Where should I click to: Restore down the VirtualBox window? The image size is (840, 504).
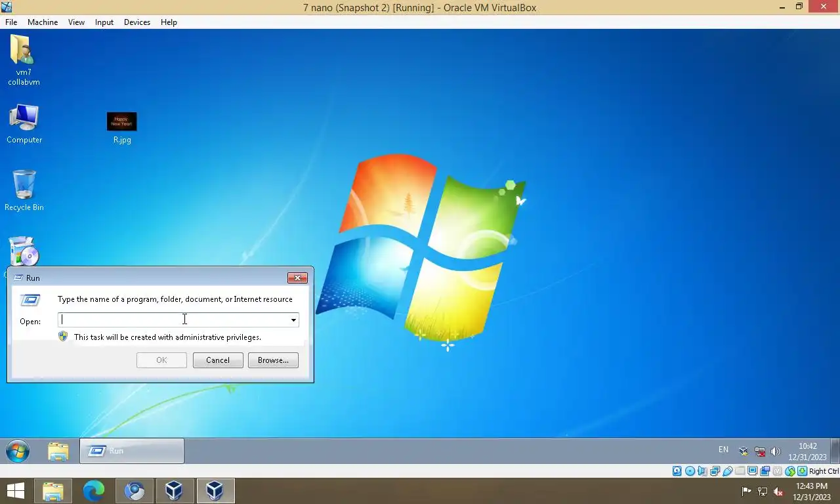click(x=799, y=7)
